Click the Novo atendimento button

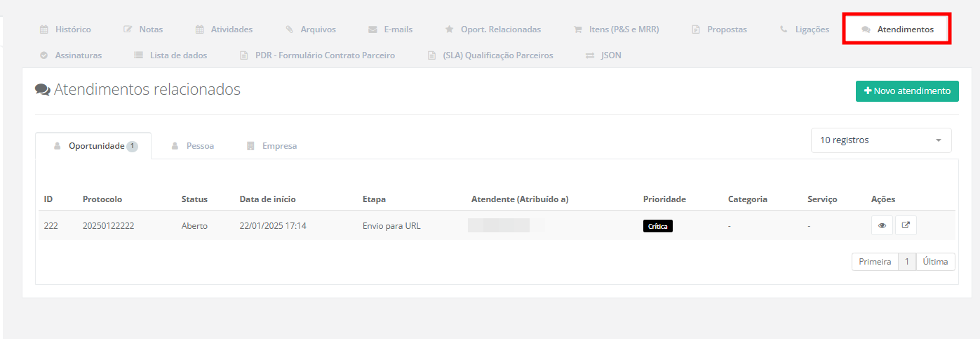pos(907,91)
